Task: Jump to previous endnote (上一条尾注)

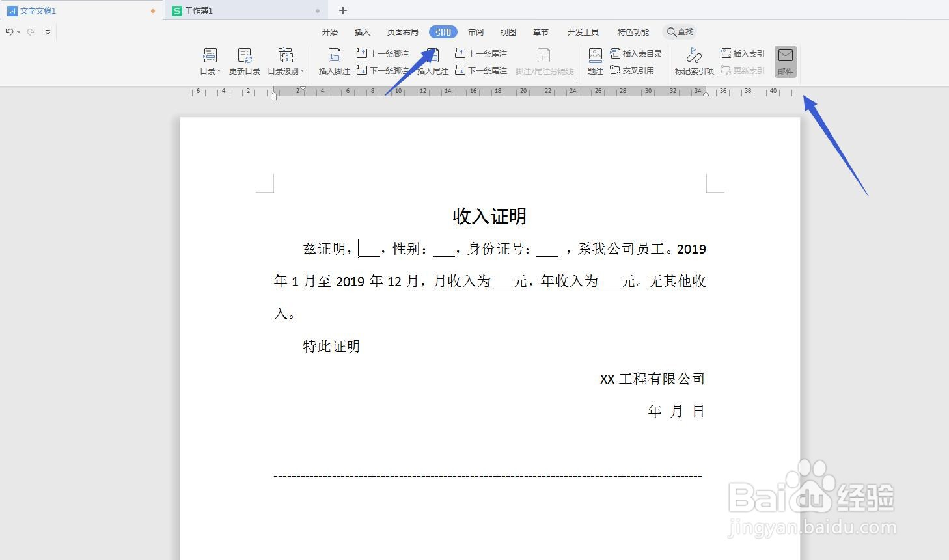Action: 482,53
